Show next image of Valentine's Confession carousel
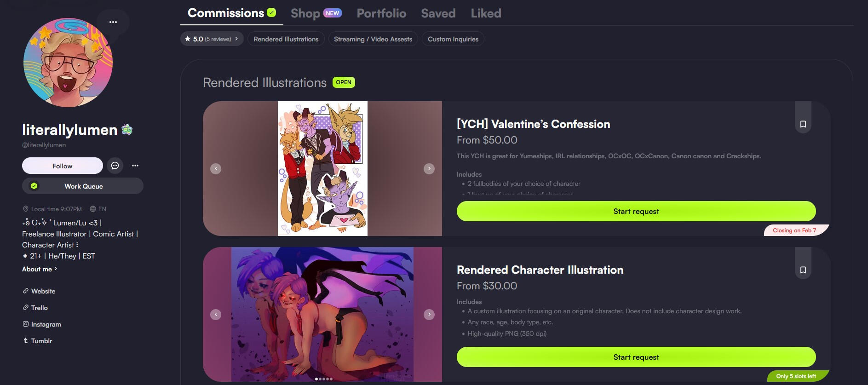This screenshot has width=868, height=385. pos(429,169)
